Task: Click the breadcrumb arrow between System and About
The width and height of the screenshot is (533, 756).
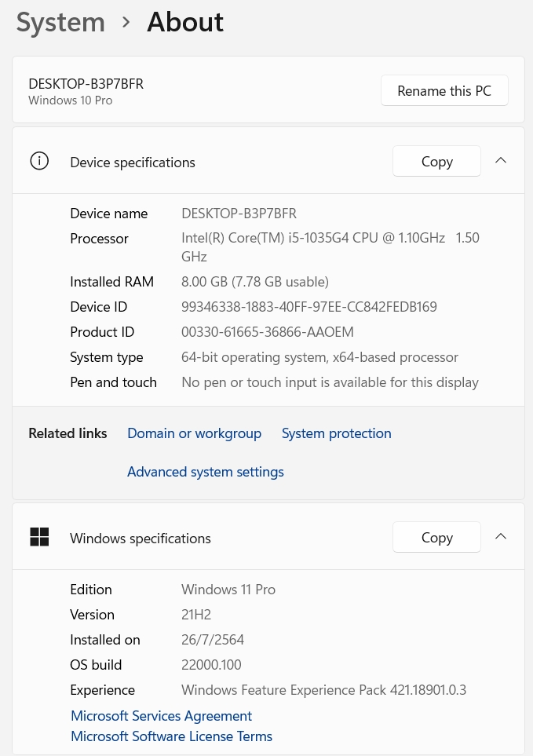Action: tap(126, 22)
